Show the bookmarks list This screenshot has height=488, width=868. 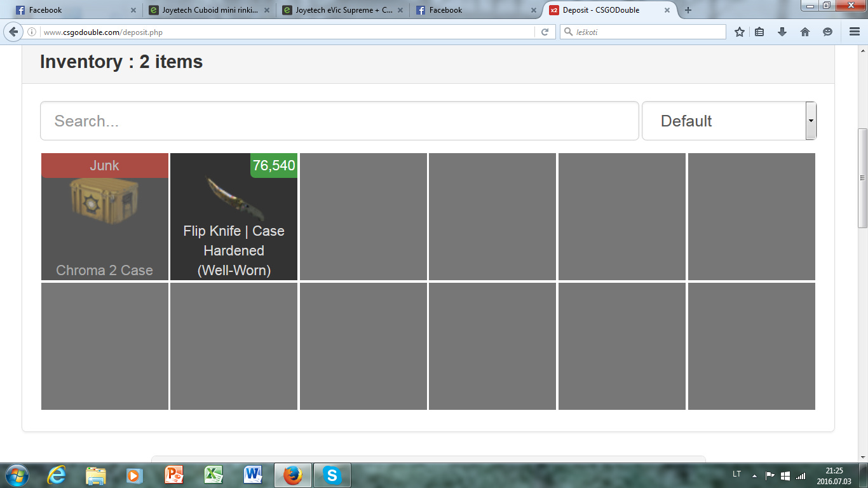(759, 32)
